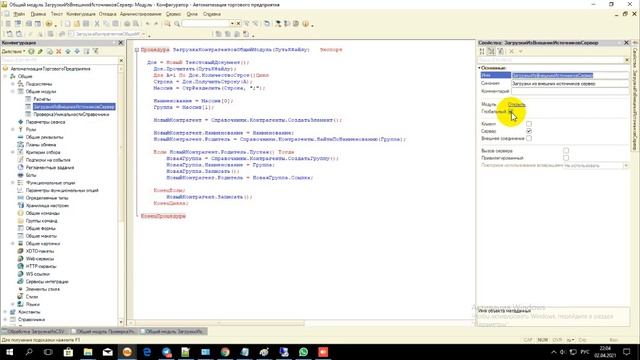Viewport: 640px width, 360px height.
Task: Open the Администрирование menu
Action: coord(140,14)
